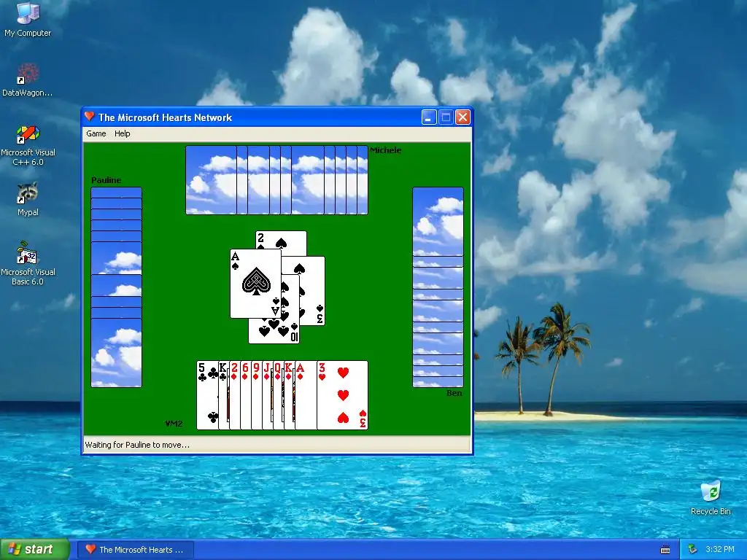Image resolution: width=747 pixels, height=560 pixels.
Task: Open the Game menu
Action: coord(96,134)
